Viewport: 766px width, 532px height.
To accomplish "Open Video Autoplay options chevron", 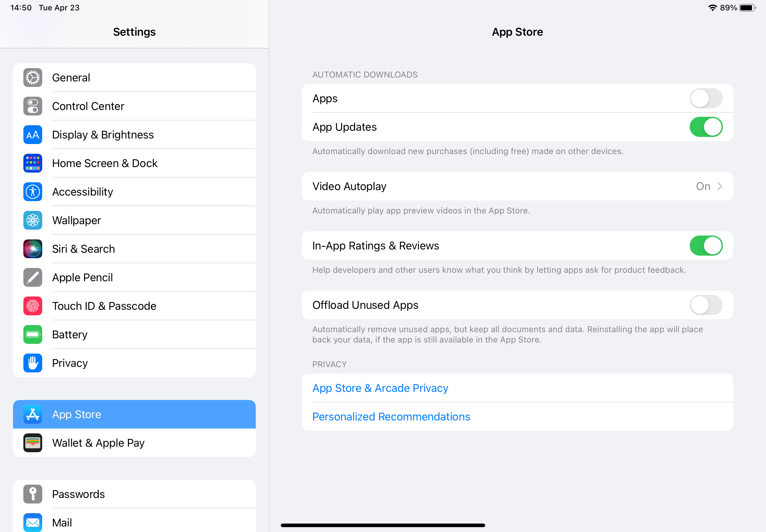I will [x=720, y=187].
